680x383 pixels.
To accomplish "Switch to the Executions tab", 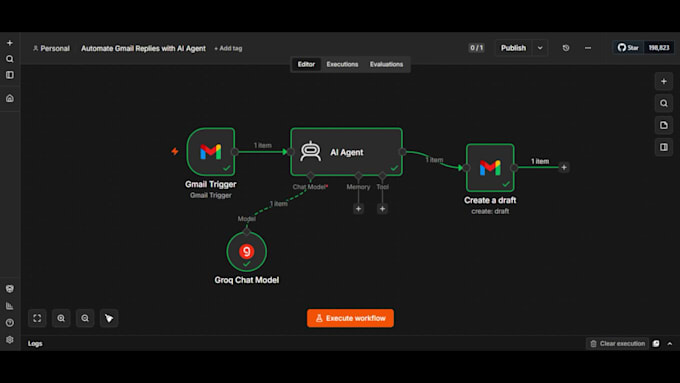I will pyautogui.click(x=342, y=64).
